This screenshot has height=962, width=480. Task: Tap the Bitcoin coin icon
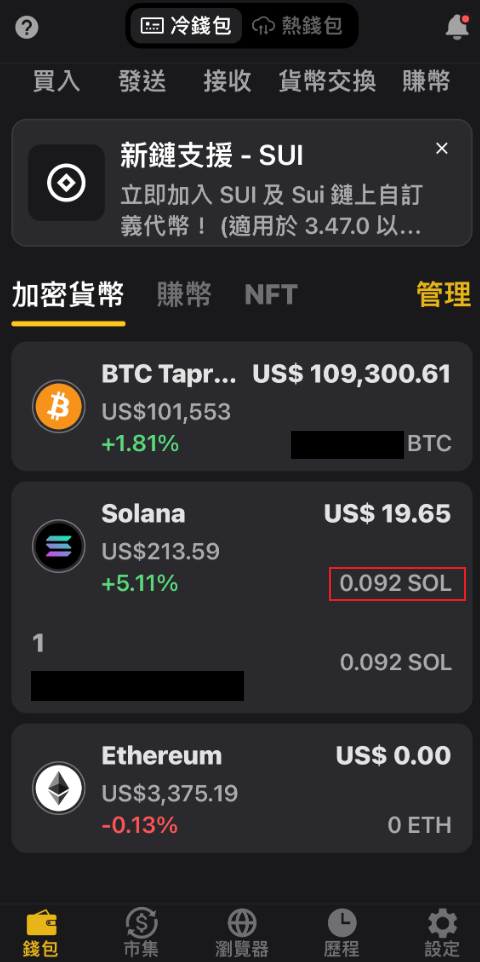point(58,406)
